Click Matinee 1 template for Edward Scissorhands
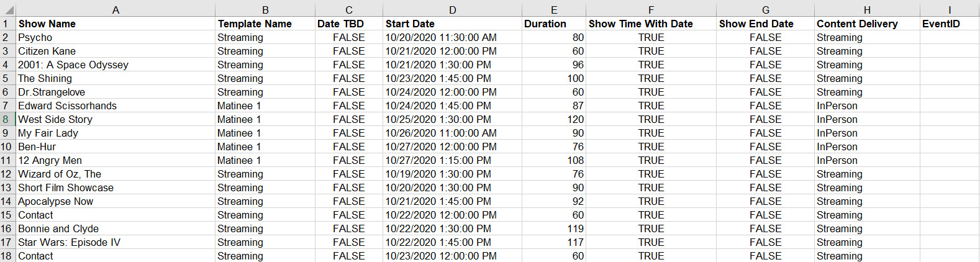980x262 pixels. tap(265, 106)
